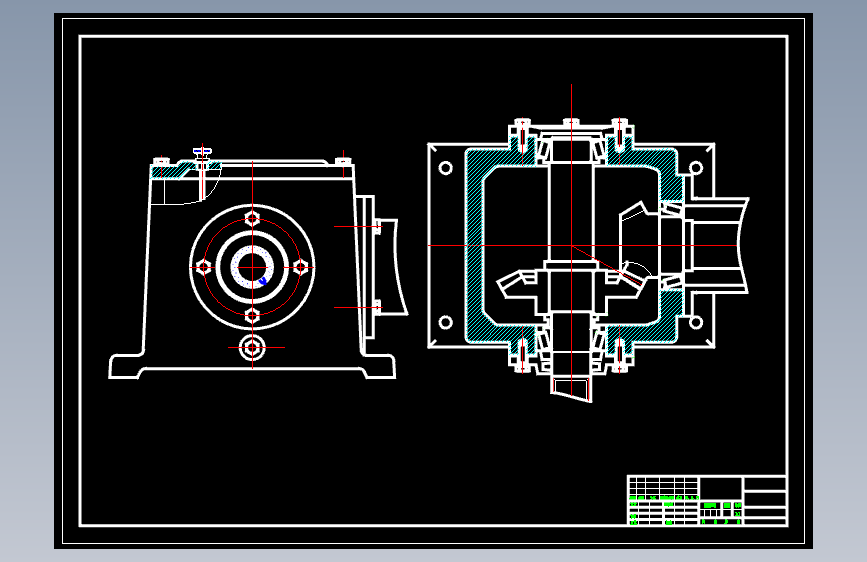Image resolution: width=867 pixels, height=562 pixels.
Task: Click the top hex bolt on the round flange
Action: 252,218
